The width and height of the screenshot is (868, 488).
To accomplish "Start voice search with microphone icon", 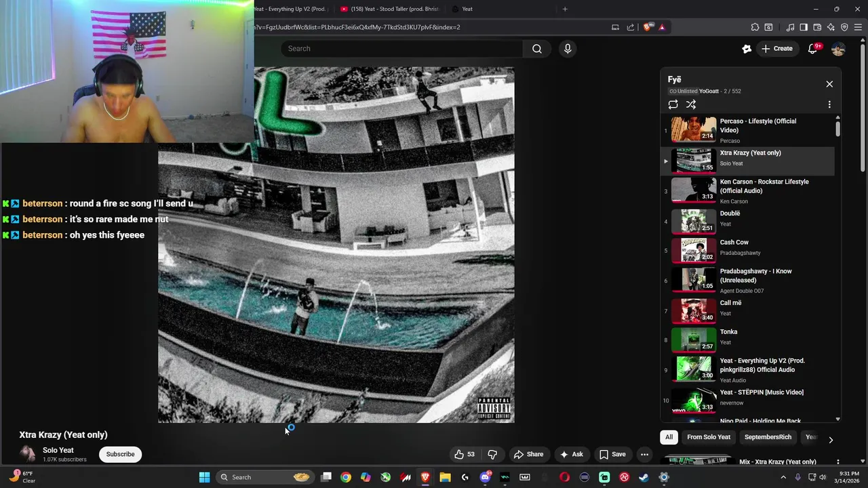I will [x=568, y=49].
